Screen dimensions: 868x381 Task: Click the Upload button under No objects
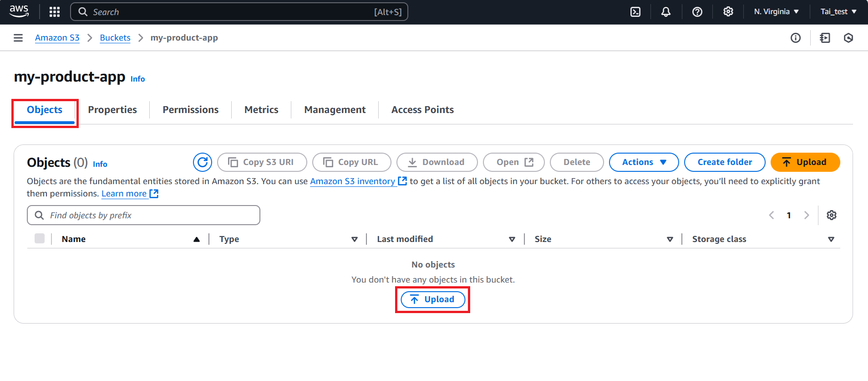(433, 299)
